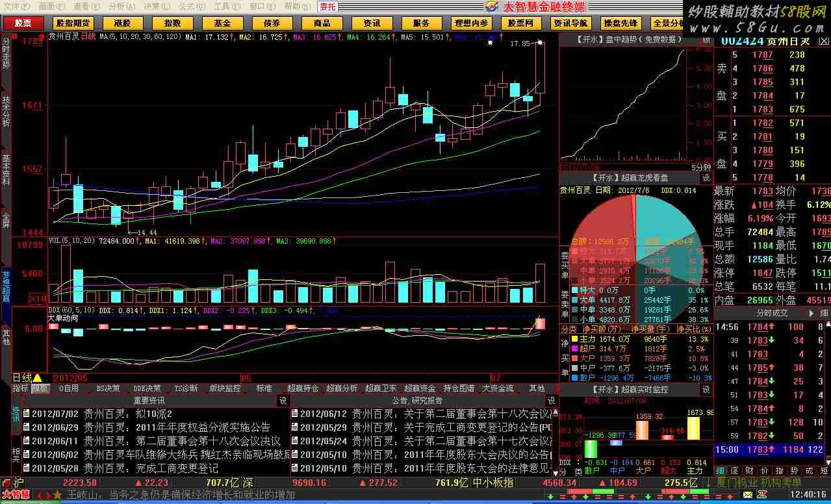The width and height of the screenshot is (831, 504).
Task: Click 设 settings icon of 公告,研究报告 panel
Action: coord(552,401)
